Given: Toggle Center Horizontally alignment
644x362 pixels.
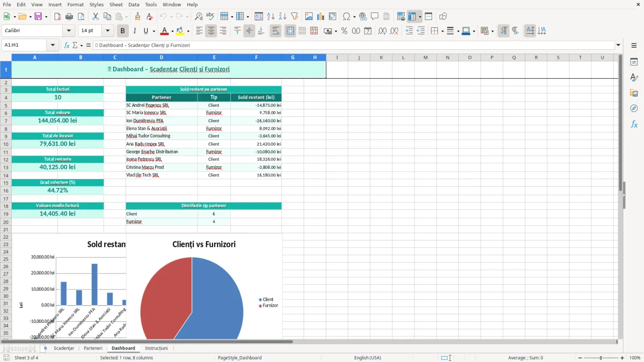Looking at the screenshot, I should tap(211, 31).
